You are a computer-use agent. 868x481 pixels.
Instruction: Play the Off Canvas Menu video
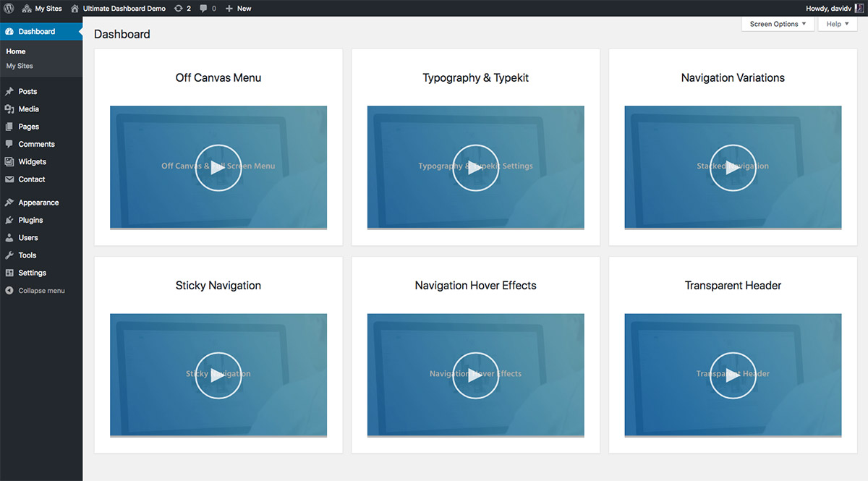coord(218,168)
